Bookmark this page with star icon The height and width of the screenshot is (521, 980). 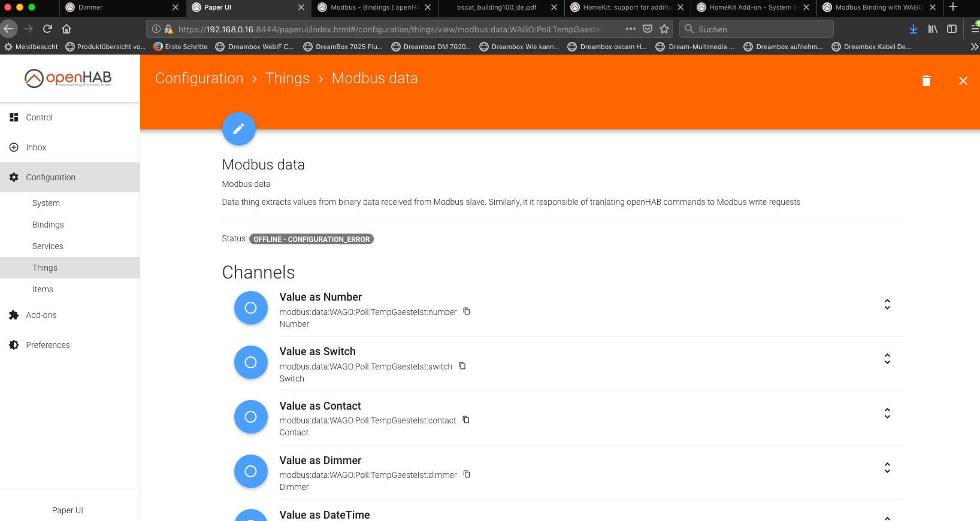coord(664,29)
